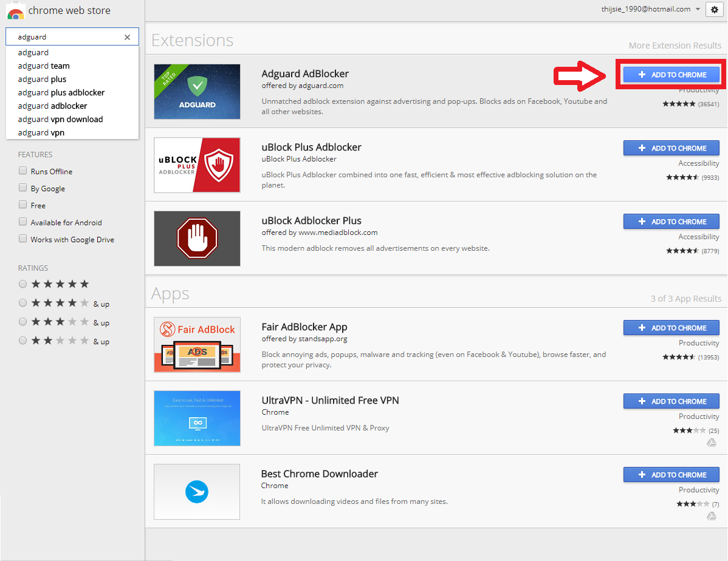This screenshot has height=561, width=728.
Task: Select the four stars & up radio button
Action: [x=22, y=303]
